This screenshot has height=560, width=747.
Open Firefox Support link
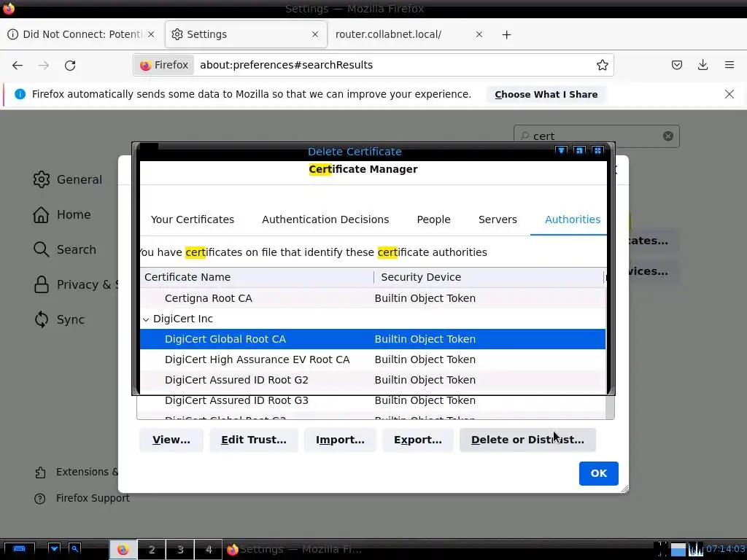point(82,498)
